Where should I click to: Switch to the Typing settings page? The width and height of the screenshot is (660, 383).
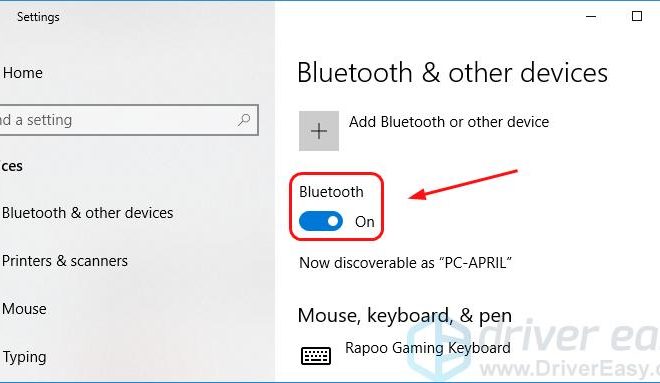point(24,357)
